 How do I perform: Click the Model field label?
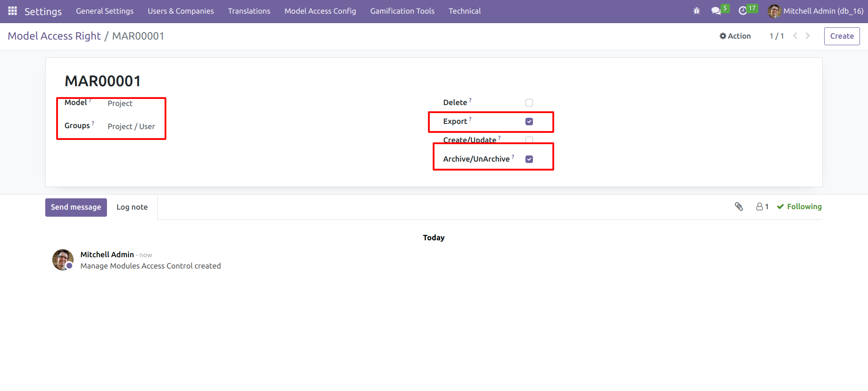(76, 102)
